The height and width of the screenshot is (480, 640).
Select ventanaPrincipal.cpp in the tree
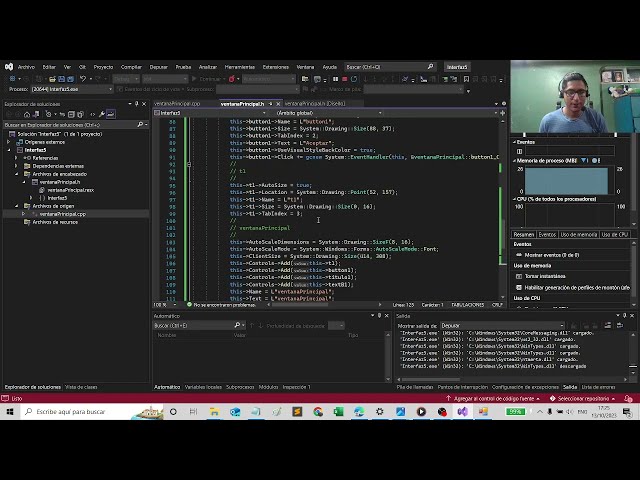pos(62,214)
